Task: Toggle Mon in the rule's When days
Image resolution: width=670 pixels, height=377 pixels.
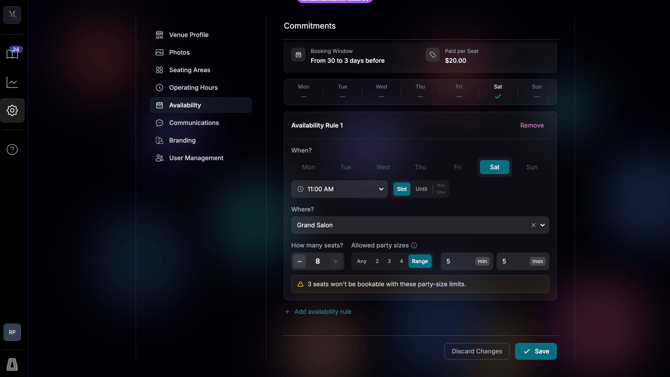Action: [309, 167]
